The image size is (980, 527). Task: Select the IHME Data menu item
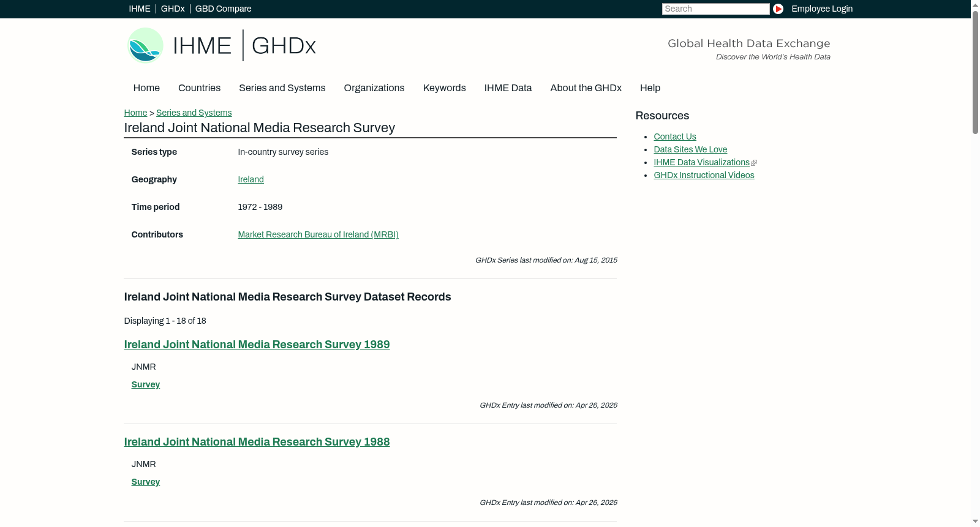tap(508, 88)
